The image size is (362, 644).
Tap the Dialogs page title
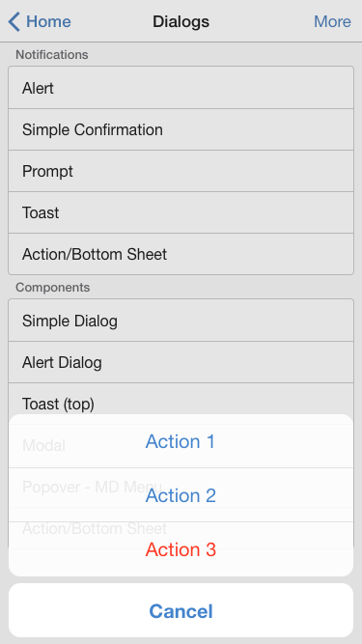pyautogui.click(x=181, y=21)
